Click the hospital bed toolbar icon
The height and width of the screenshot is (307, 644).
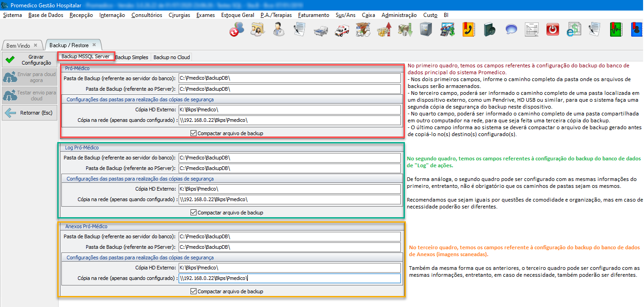[321, 30]
